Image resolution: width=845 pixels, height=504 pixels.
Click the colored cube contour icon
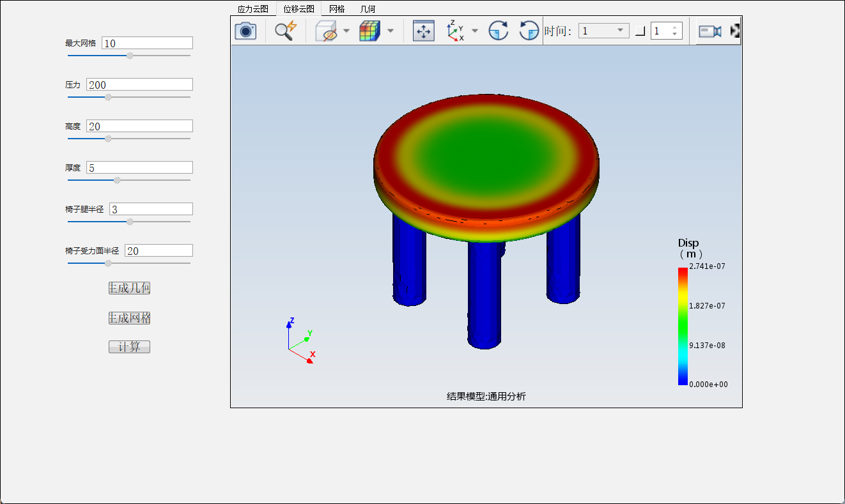(369, 31)
